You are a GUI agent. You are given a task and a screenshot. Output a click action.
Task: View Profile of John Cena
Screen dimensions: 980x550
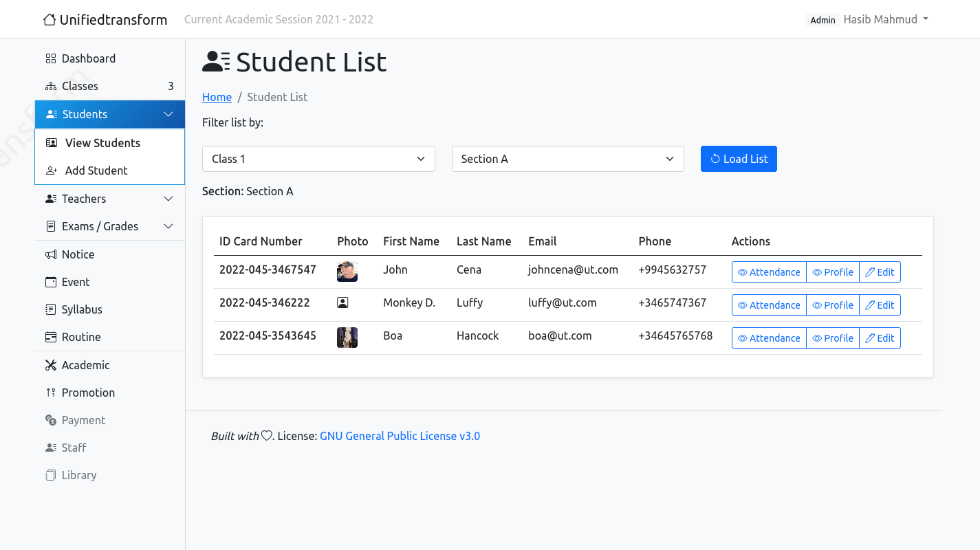tap(833, 272)
